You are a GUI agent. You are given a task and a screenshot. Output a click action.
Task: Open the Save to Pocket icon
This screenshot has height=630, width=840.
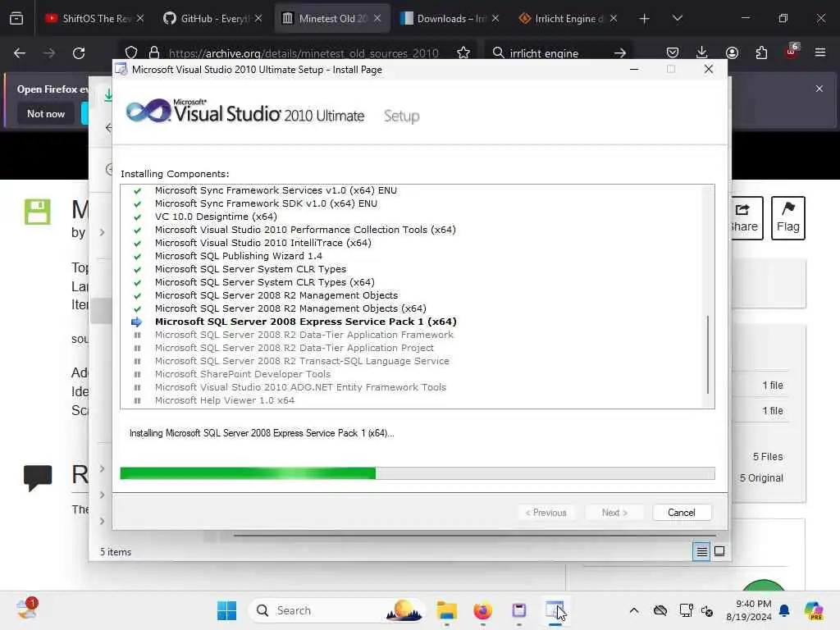point(673,52)
